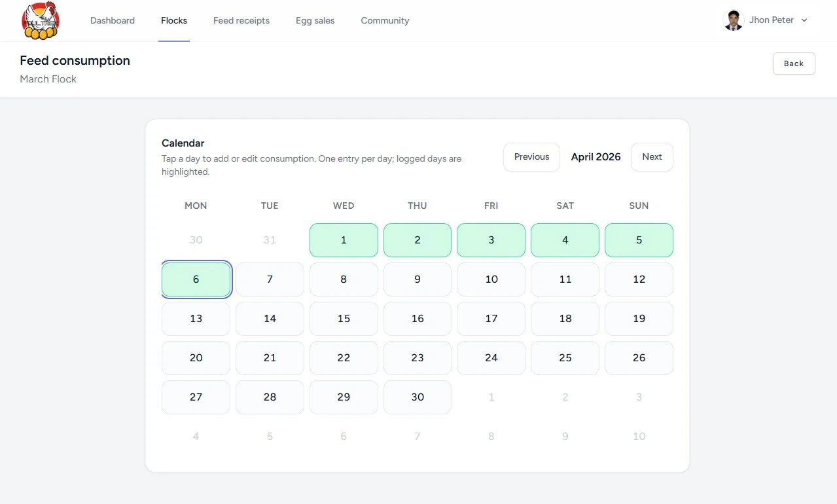Click the poultry farm logo

click(41, 20)
